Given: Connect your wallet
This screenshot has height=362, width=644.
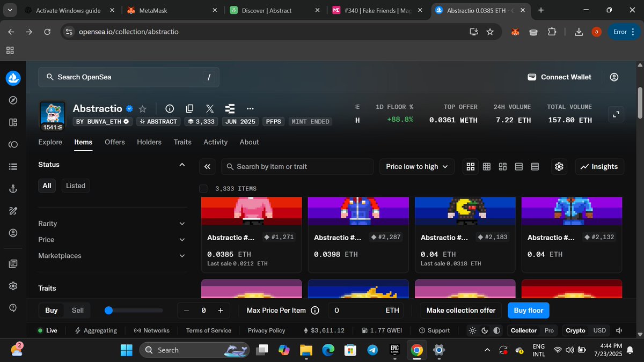Looking at the screenshot, I should pyautogui.click(x=560, y=77).
